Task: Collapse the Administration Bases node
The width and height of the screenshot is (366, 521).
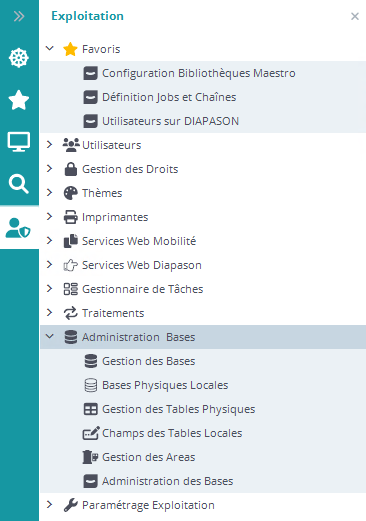Action: (50, 336)
